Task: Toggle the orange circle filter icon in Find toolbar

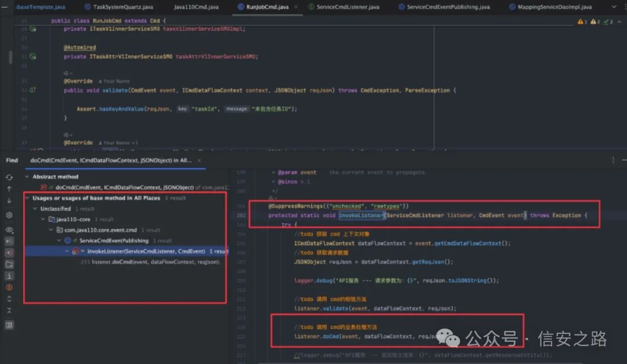Action: 9,287
